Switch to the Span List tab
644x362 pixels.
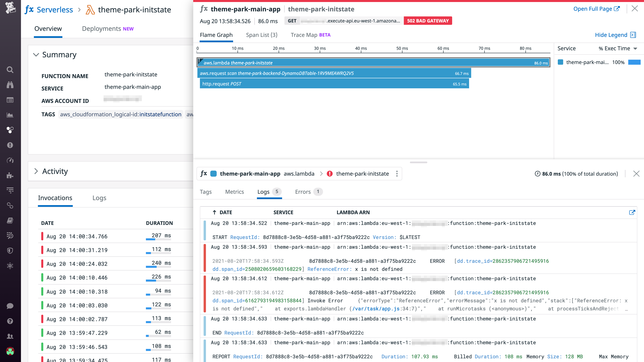tap(261, 35)
